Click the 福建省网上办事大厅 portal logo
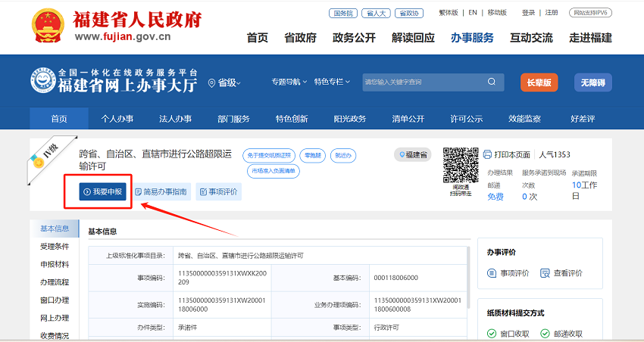The height and width of the screenshot is (342, 644). point(114,81)
